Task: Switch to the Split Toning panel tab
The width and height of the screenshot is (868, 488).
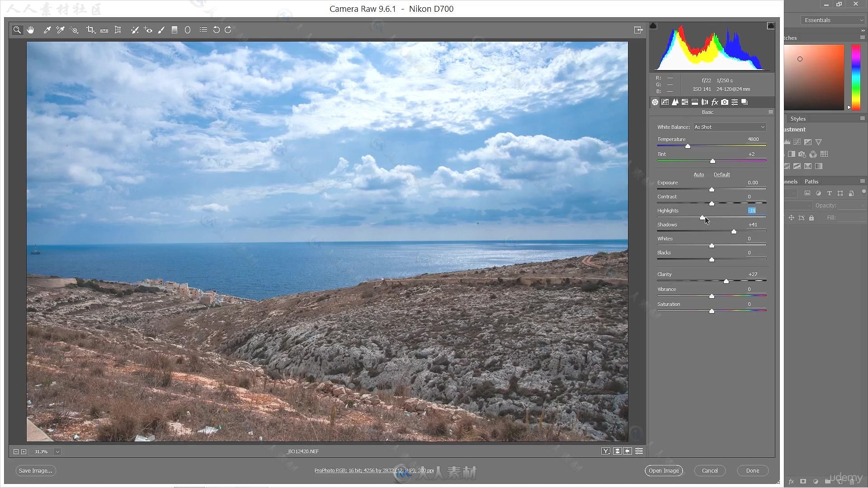Action: tap(695, 102)
